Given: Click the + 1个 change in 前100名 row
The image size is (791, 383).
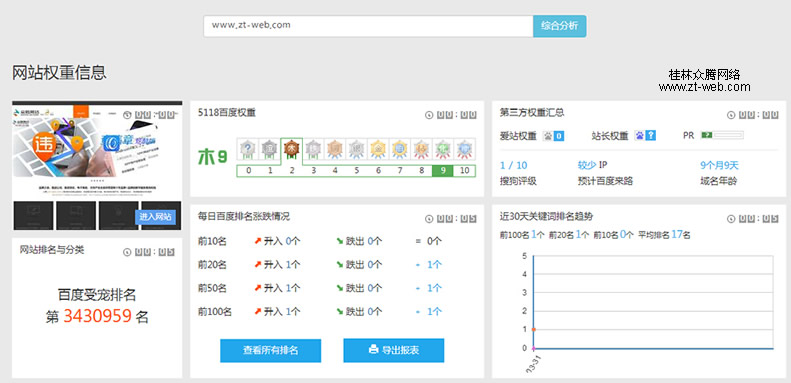Looking at the screenshot, I should pyautogui.click(x=429, y=311).
